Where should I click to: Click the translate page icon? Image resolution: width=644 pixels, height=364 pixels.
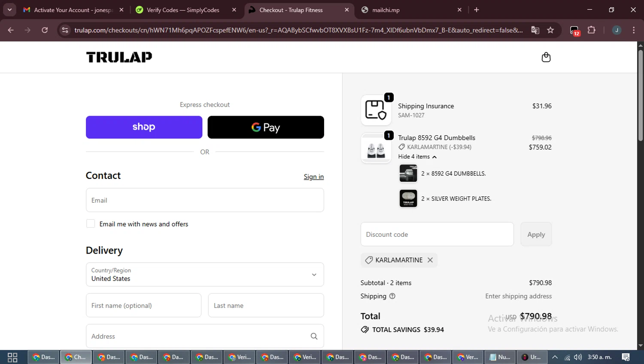[x=535, y=30]
